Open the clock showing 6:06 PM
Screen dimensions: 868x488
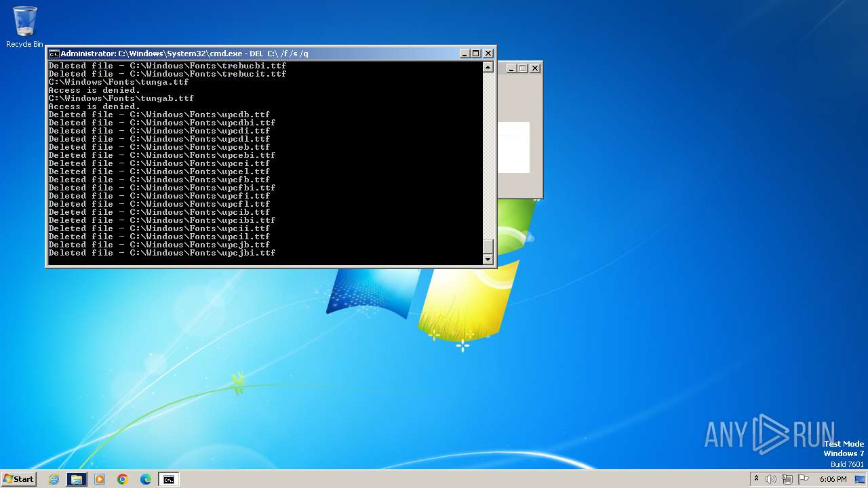coord(833,479)
